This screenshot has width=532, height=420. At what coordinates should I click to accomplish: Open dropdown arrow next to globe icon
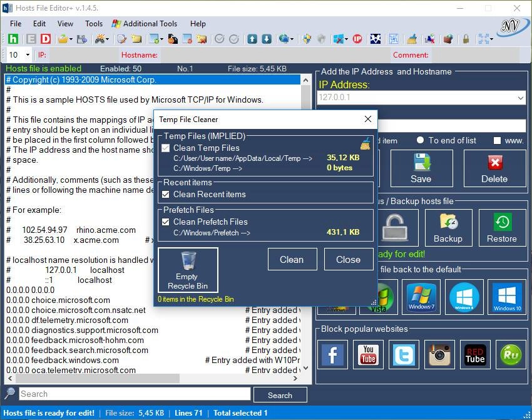pos(292,39)
